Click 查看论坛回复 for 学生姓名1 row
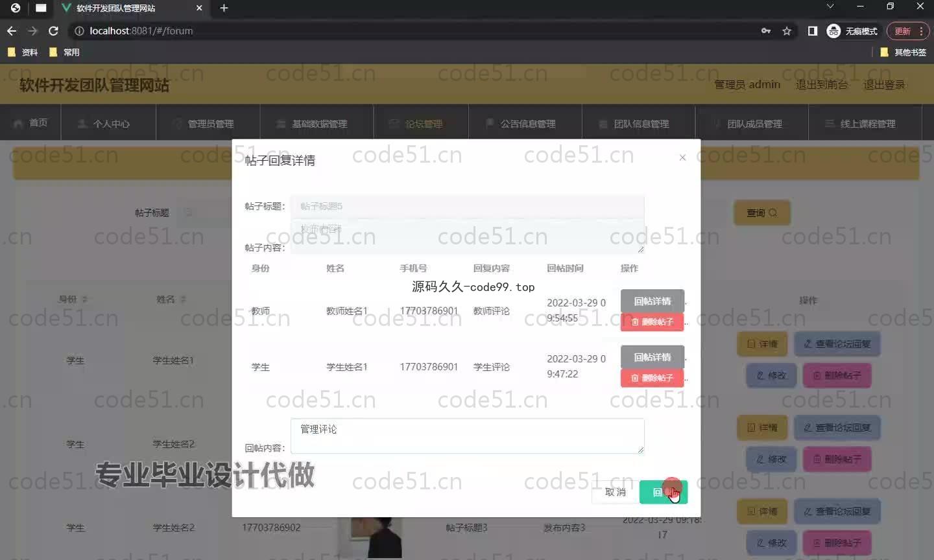The width and height of the screenshot is (934, 560). (x=837, y=344)
